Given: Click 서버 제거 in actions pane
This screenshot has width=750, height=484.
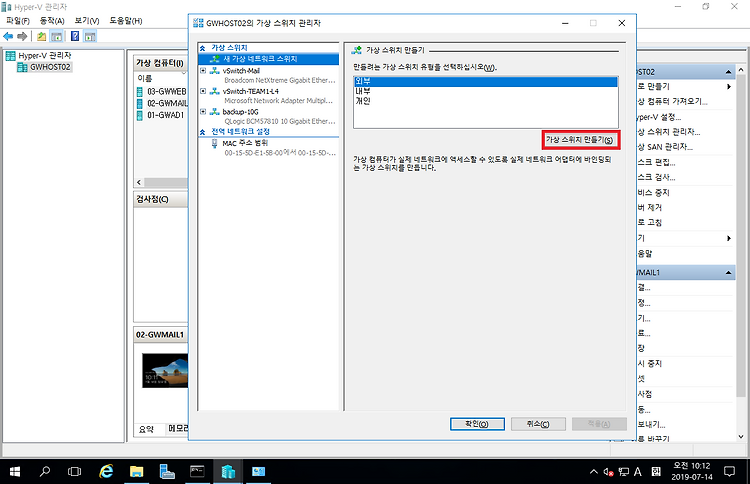Looking at the screenshot, I should point(650,208).
